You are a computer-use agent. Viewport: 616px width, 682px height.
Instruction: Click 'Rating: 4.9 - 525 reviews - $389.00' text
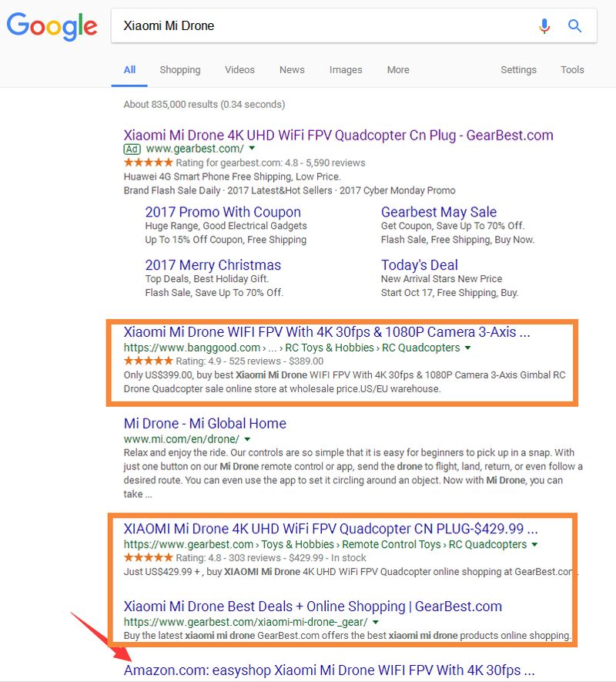coord(249,361)
